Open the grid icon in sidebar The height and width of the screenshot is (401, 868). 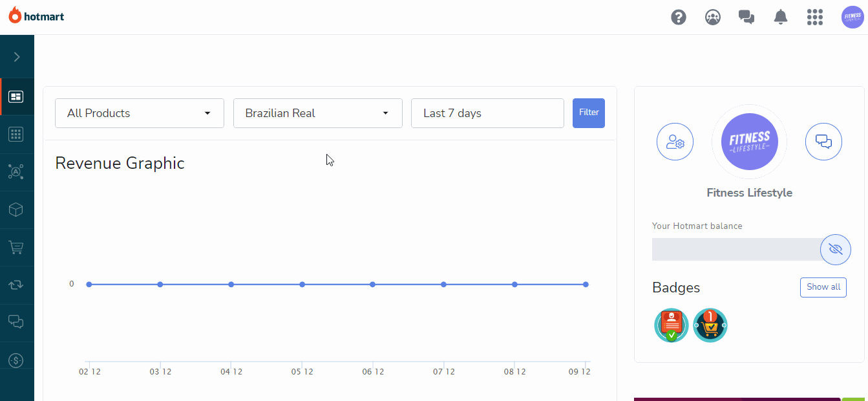(x=16, y=135)
